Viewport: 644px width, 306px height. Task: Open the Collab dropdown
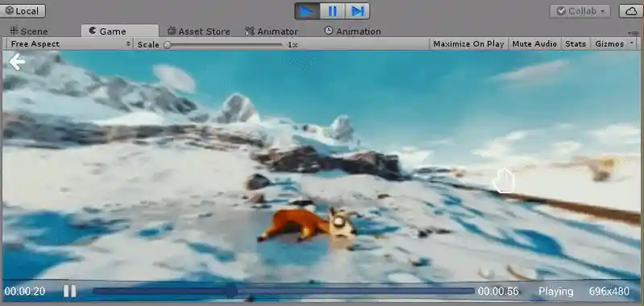click(580, 11)
